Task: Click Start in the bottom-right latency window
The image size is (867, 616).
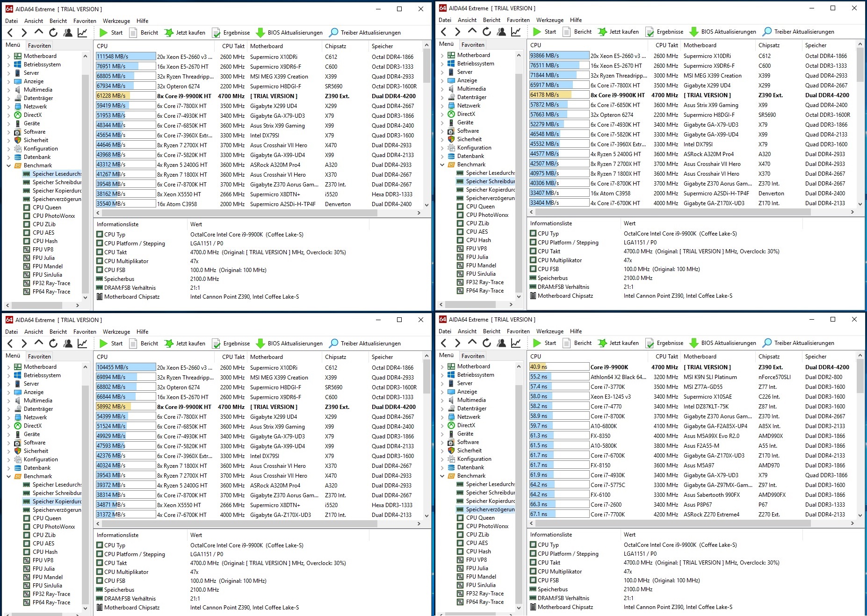Action: click(544, 343)
